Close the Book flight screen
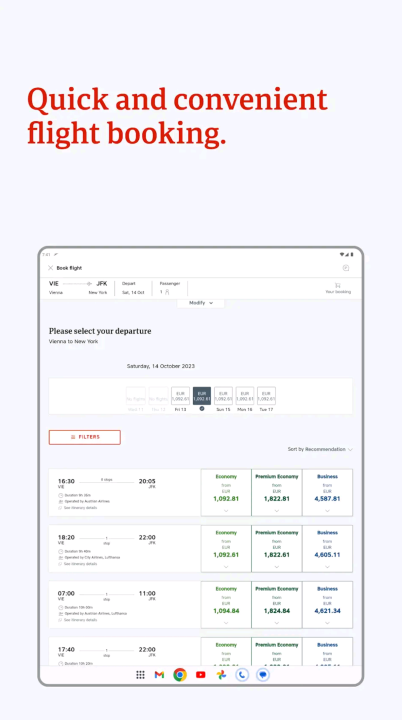Image resolution: width=402 pixels, height=720 pixels. click(51, 268)
